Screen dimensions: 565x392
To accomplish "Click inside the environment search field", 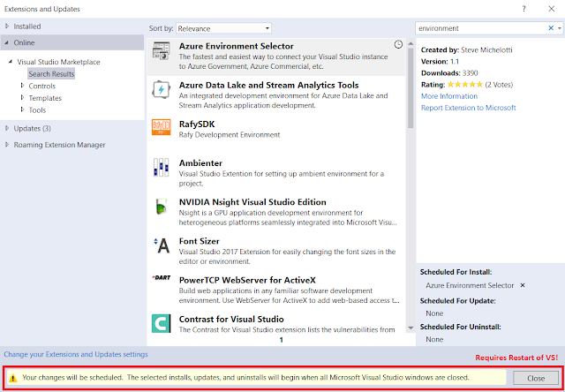I will pos(480,28).
